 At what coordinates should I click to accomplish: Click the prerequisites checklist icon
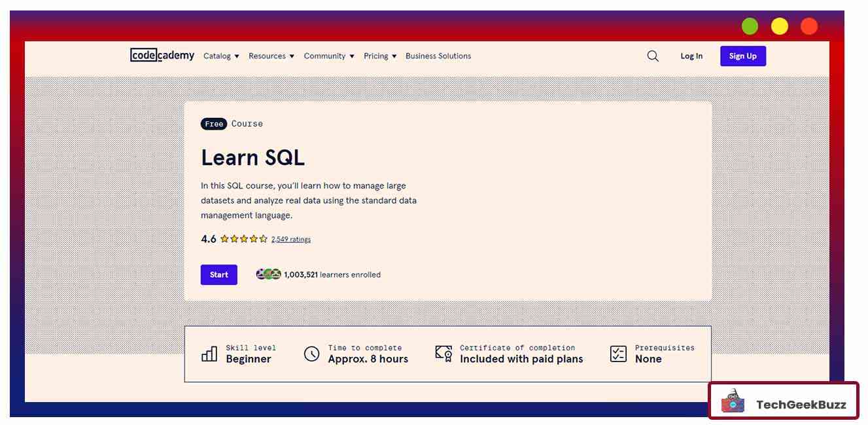tap(617, 353)
